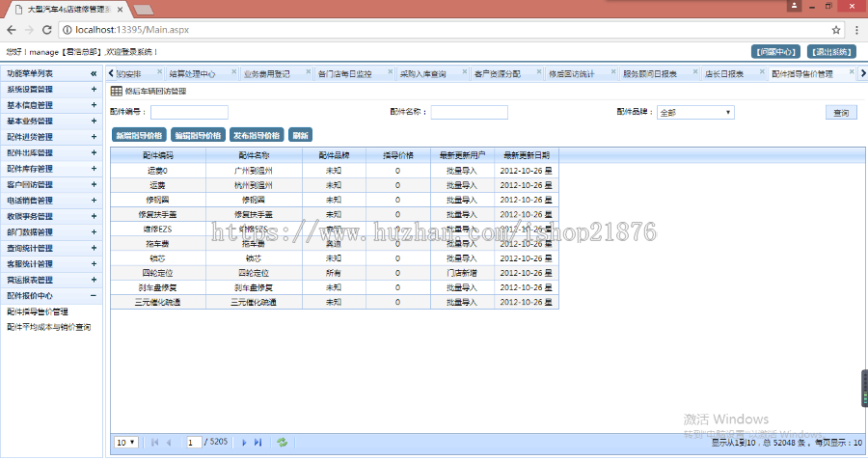Click the 查询 search button
868x460 pixels.
point(840,113)
